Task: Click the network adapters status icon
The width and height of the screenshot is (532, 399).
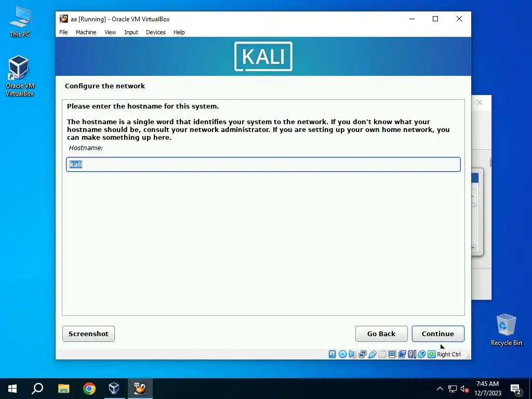Action: (x=362, y=354)
